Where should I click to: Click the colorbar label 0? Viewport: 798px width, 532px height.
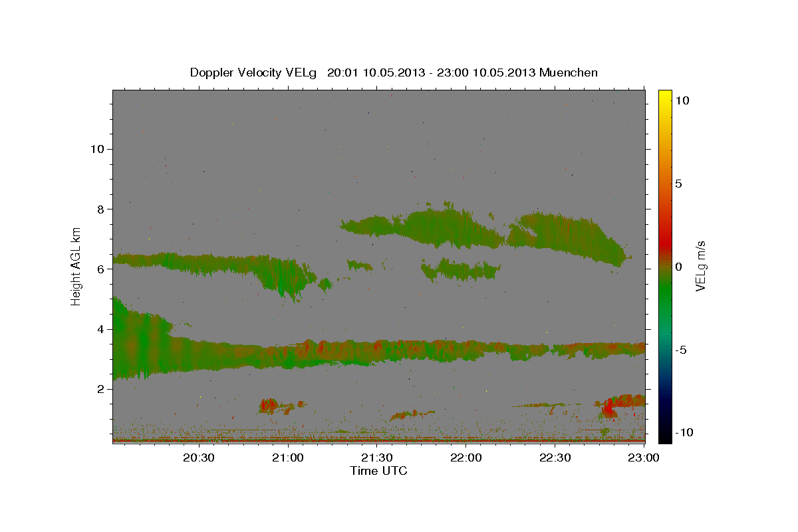pyautogui.click(x=679, y=267)
